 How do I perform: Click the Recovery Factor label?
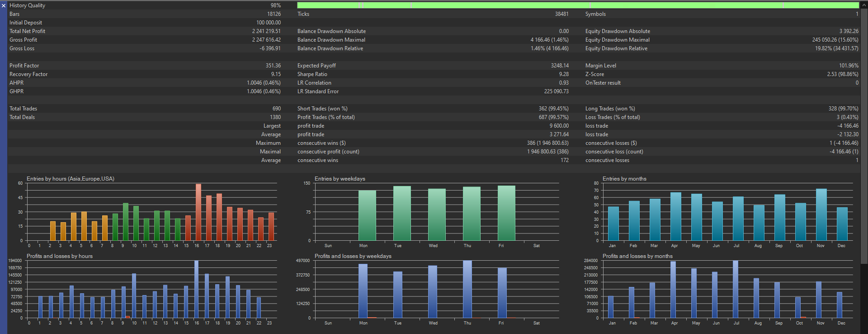click(28, 74)
